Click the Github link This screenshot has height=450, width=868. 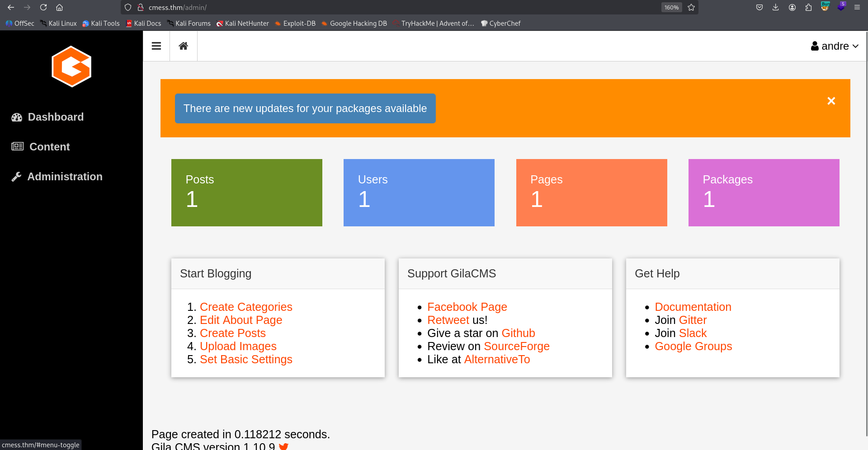[518, 333]
